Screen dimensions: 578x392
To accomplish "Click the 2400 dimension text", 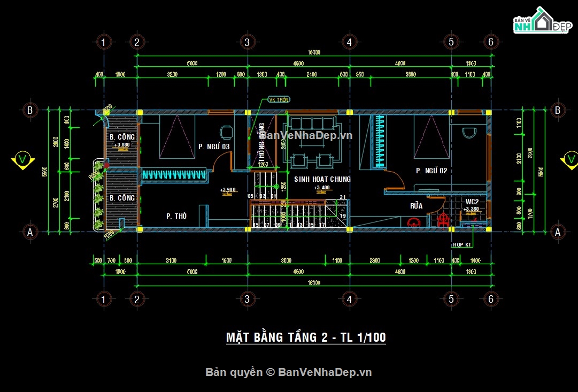I will (x=312, y=74).
